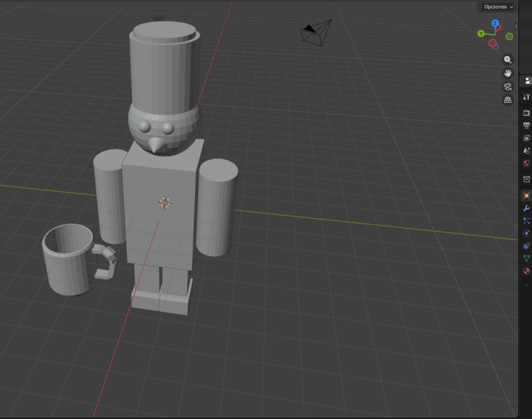Image resolution: width=532 pixels, height=419 pixels.
Task: Open the green Mesh Data properties tab
Action: pyautogui.click(x=526, y=258)
